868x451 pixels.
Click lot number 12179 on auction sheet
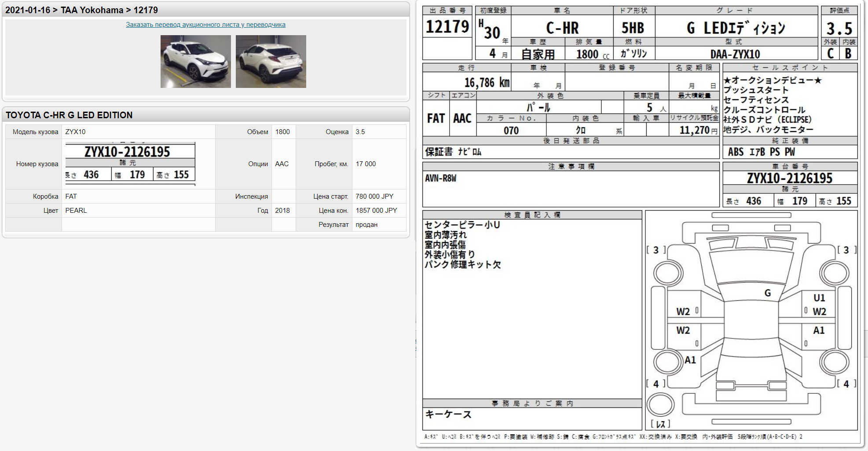[447, 27]
